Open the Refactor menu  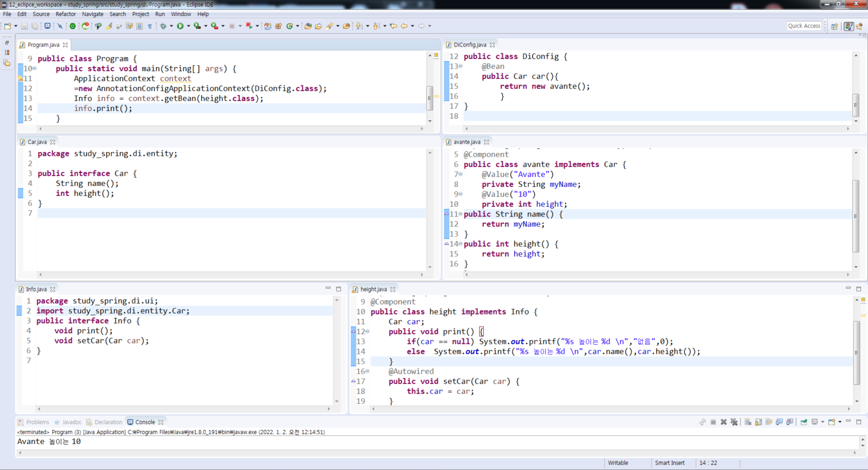tap(66, 14)
